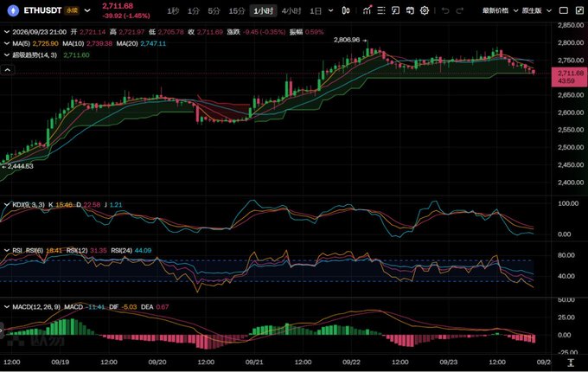
Task: Click the 09/21 date on time axis
Action: coord(254,362)
